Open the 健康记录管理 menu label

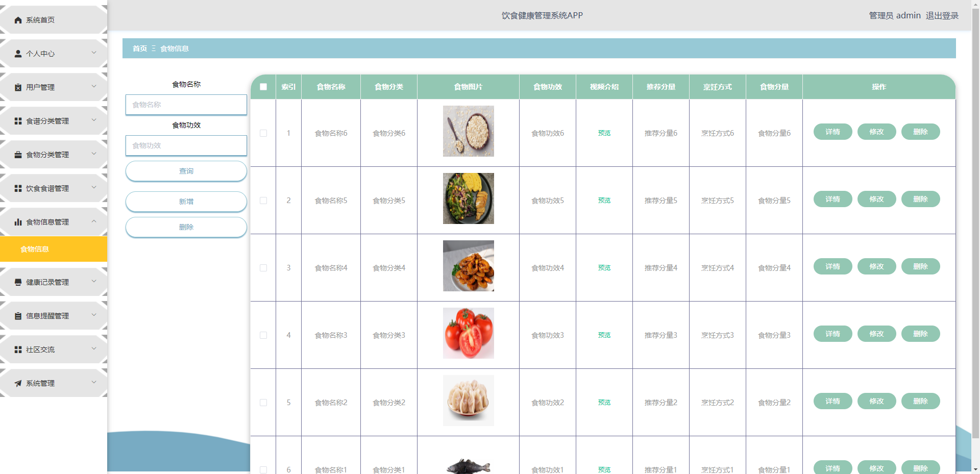47,282
